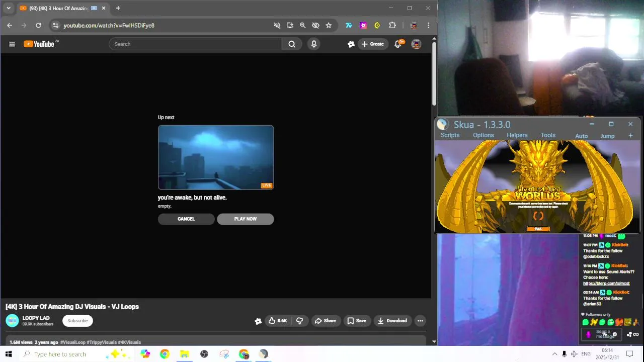Open the blerp.com sound alerts link in chat
This screenshot has height=362, width=644.
click(606, 283)
